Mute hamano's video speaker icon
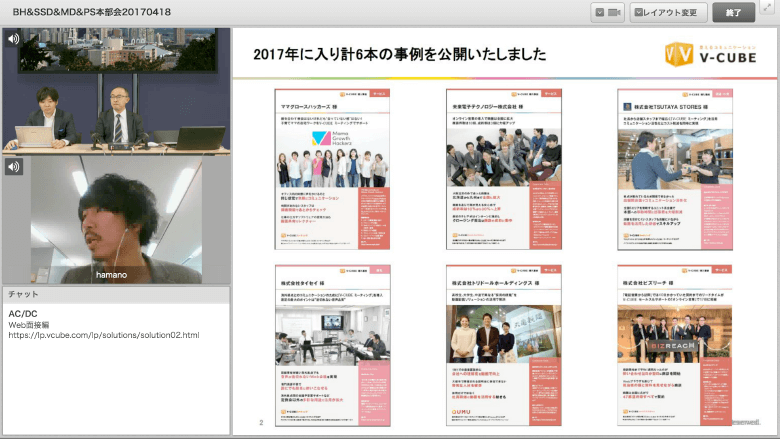780x439 pixels. pos(13,167)
